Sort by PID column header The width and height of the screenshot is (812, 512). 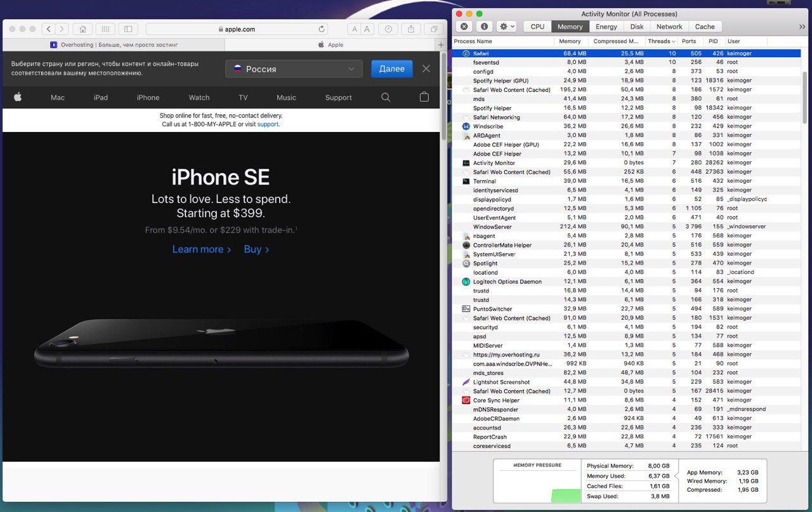(713, 41)
